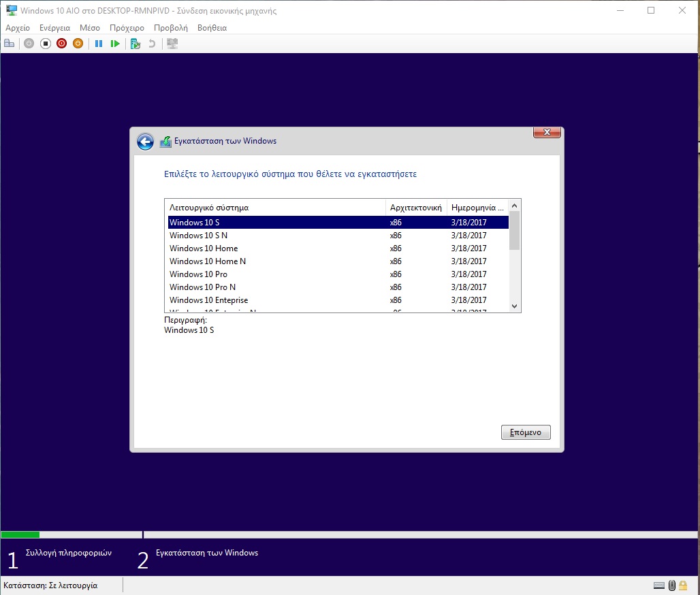Pause the virtual machine
This screenshot has height=595, width=700.
pyautogui.click(x=99, y=44)
